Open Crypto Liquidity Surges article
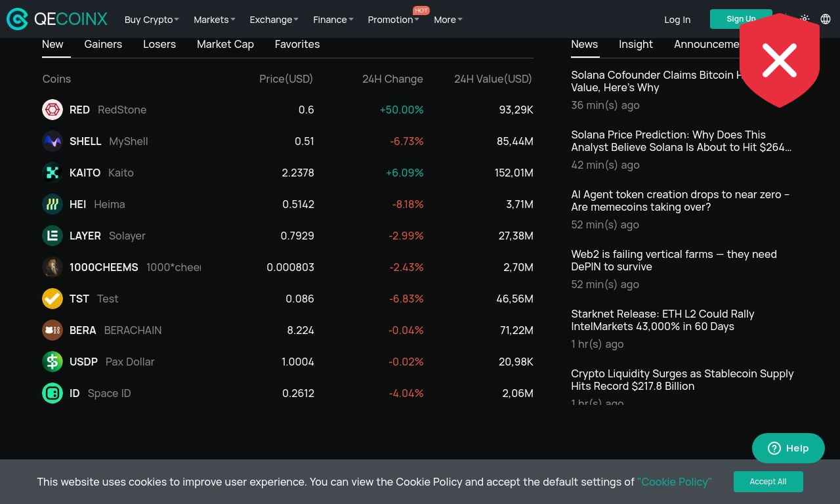Screen dimensions: 840x504 click(x=682, y=380)
